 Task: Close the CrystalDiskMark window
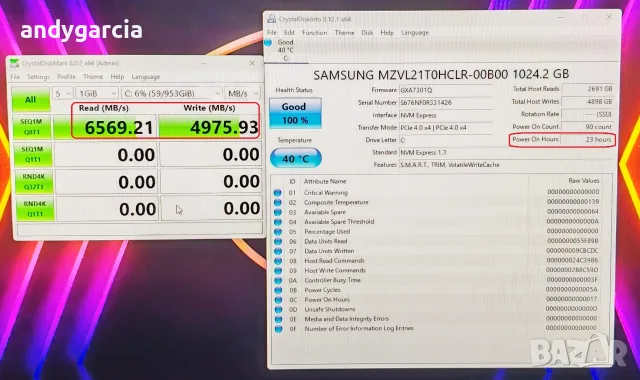point(252,63)
